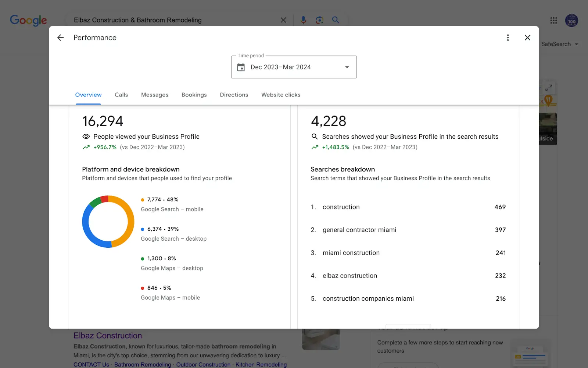This screenshot has width=588, height=368.
Task: Clear the search box text
Action: (x=283, y=20)
